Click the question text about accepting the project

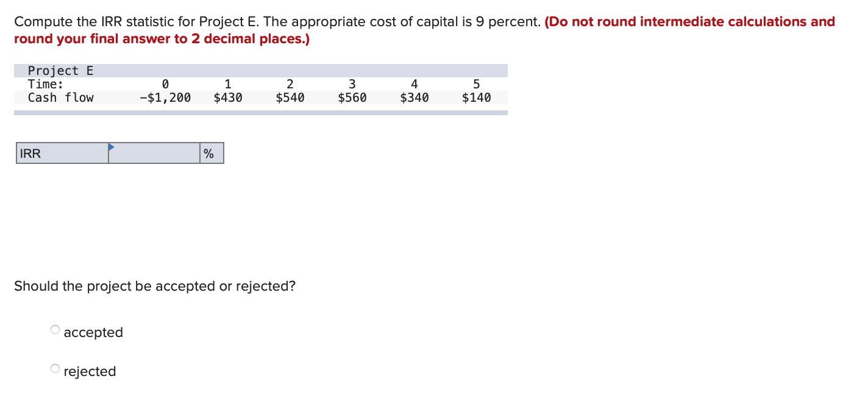(x=154, y=286)
